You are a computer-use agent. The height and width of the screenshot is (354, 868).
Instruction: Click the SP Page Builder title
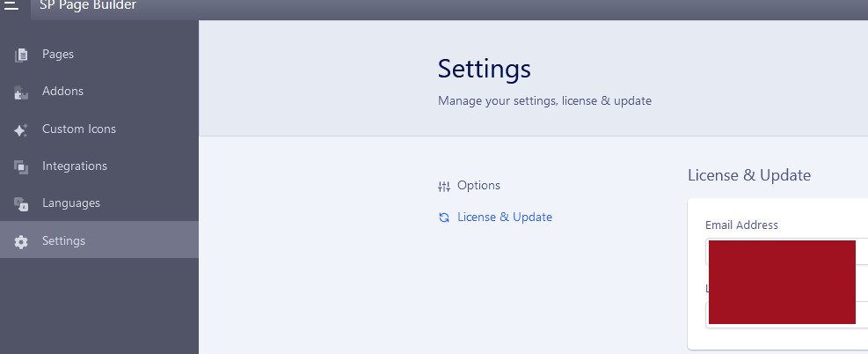click(x=88, y=6)
